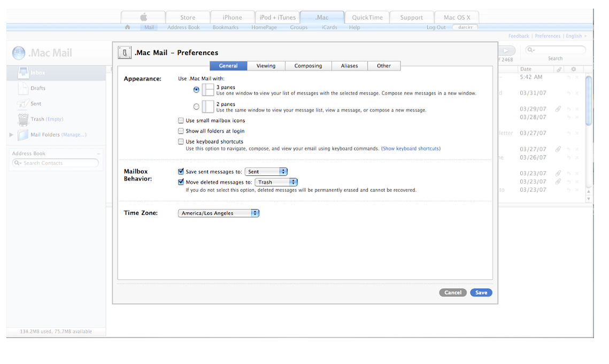The image size is (609, 364).
Task: Enable Use small mailbox icons checkbox
Action: pos(181,120)
